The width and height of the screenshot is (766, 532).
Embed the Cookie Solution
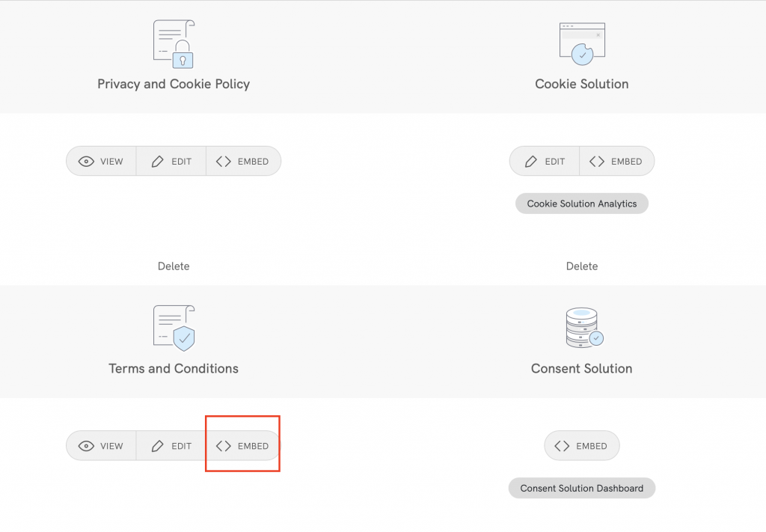pyautogui.click(x=617, y=161)
